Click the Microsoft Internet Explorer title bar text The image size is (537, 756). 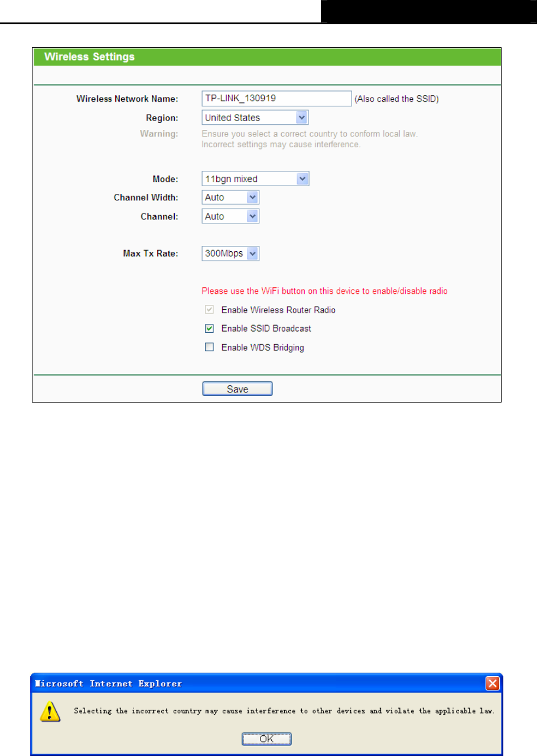click(x=108, y=684)
